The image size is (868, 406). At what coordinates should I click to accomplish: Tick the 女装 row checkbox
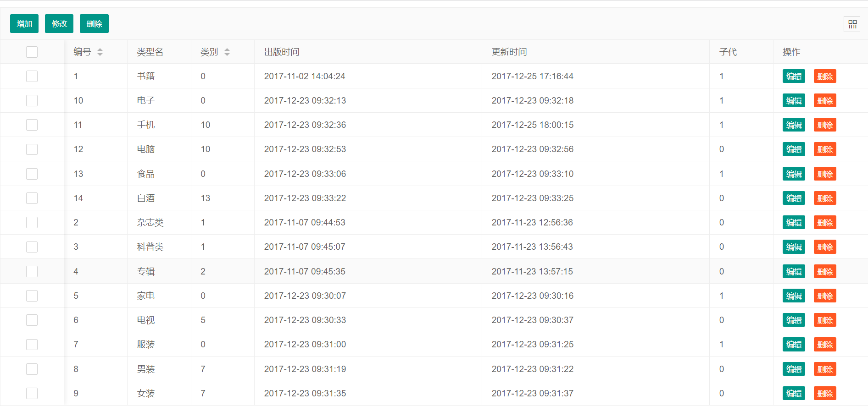pos(32,393)
